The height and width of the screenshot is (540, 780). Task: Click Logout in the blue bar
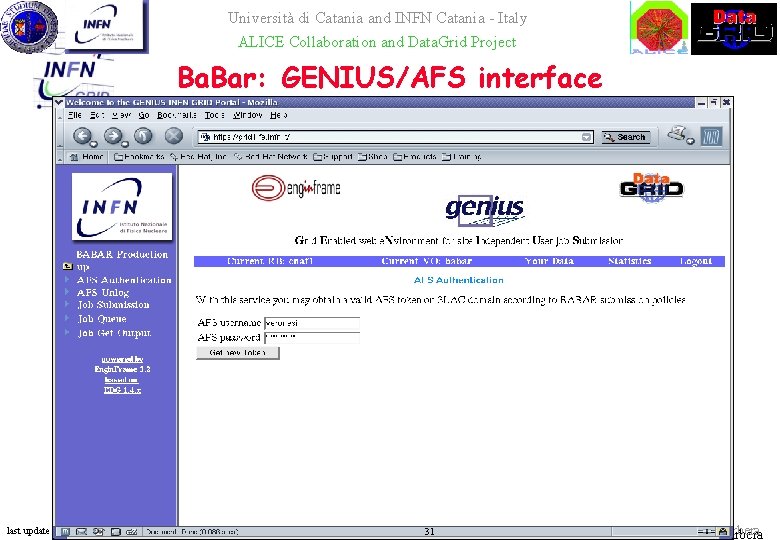click(x=696, y=261)
